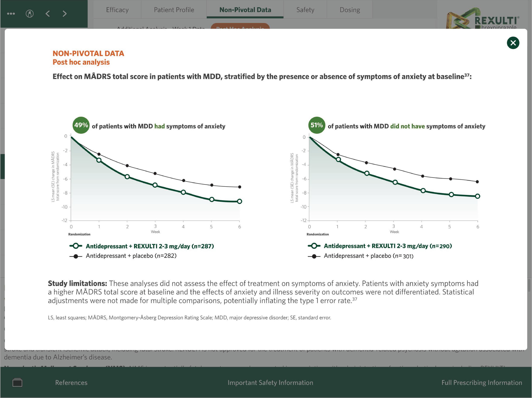Advance to next slide with forward arrow
Screen dimensions: 532x398
[x=64, y=14]
